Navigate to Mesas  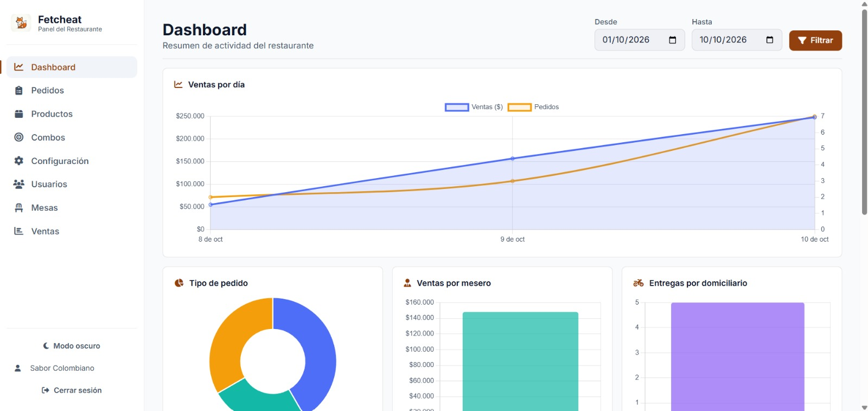pyautogui.click(x=72, y=207)
